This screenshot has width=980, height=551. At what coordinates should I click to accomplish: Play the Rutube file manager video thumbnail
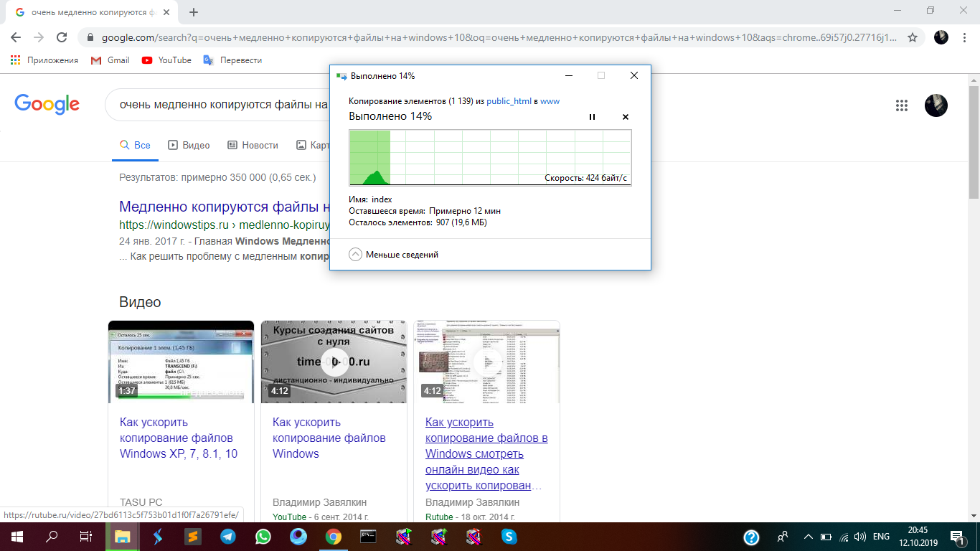pyautogui.click(x=486, y=362)
